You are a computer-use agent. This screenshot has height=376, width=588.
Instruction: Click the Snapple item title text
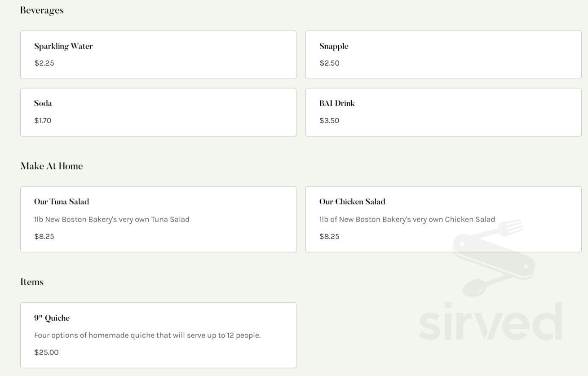tap(334, 46)
